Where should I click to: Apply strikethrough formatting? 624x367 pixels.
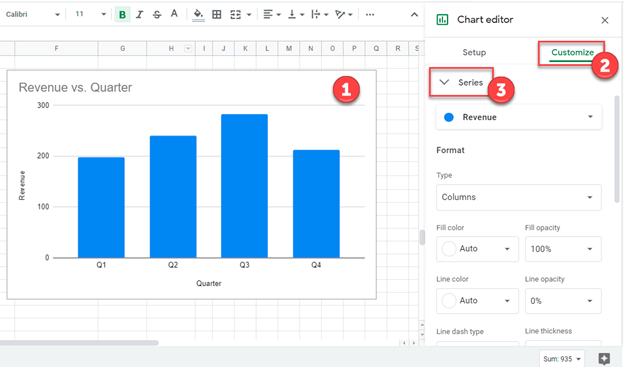point(157,15)
